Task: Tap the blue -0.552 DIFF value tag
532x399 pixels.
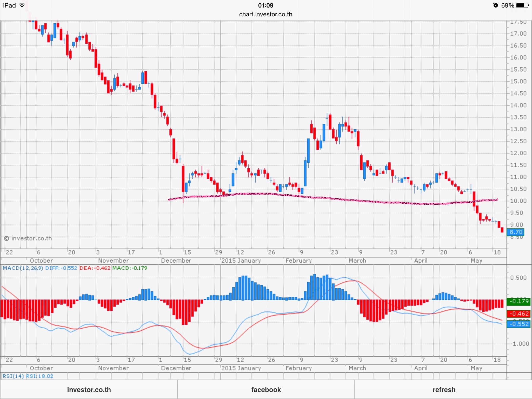Action: click(518, 324)
